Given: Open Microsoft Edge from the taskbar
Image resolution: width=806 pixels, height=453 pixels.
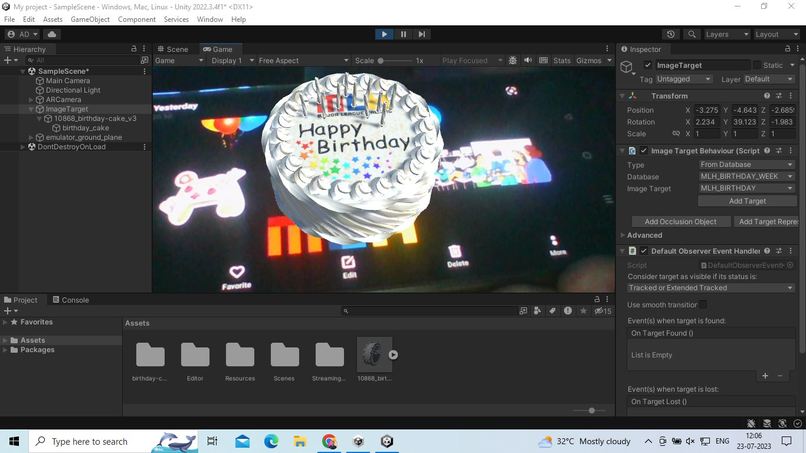Looking at the screenshot, I should click(271, 441).
